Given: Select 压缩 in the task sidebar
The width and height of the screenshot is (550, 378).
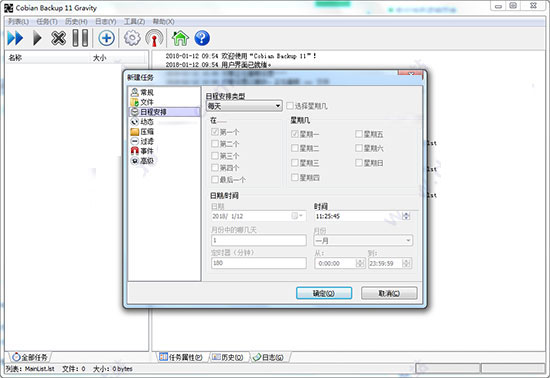Looking at the screenshot, I should tap(142, 131).
